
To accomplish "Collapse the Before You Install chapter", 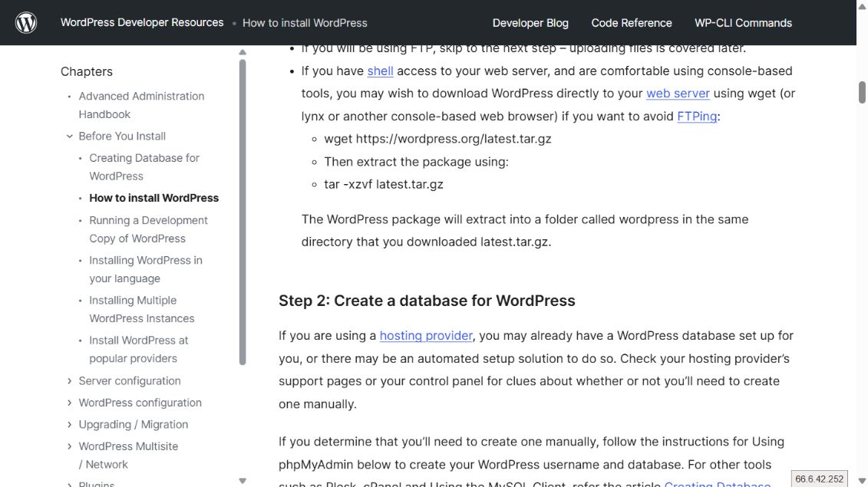I will coord(69,137).
